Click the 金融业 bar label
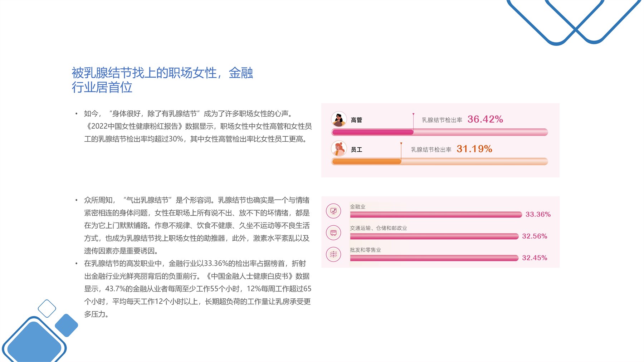 (358, 206)
